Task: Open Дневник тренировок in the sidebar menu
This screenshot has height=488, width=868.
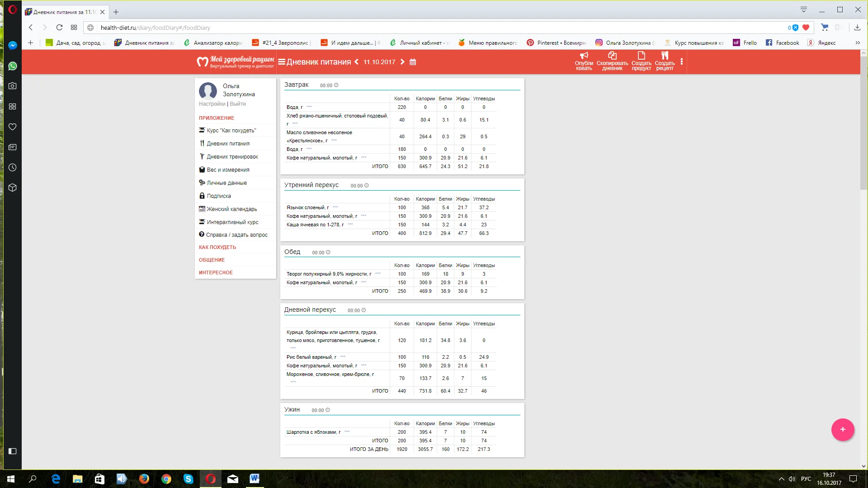Action: (x=232, y=157)
